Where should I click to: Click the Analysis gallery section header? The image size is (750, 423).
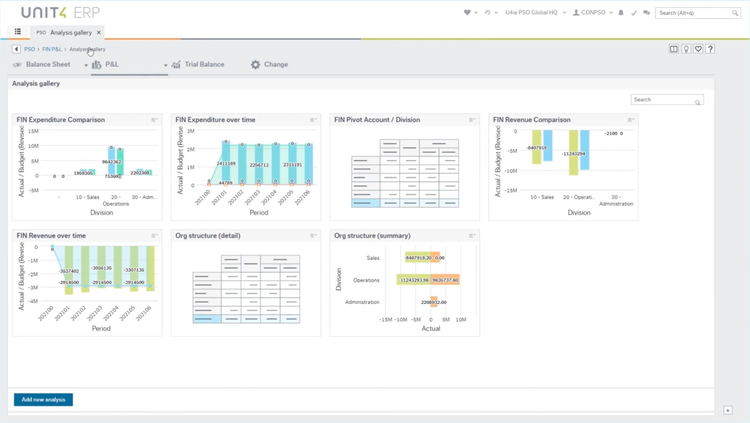pos(36,83)
